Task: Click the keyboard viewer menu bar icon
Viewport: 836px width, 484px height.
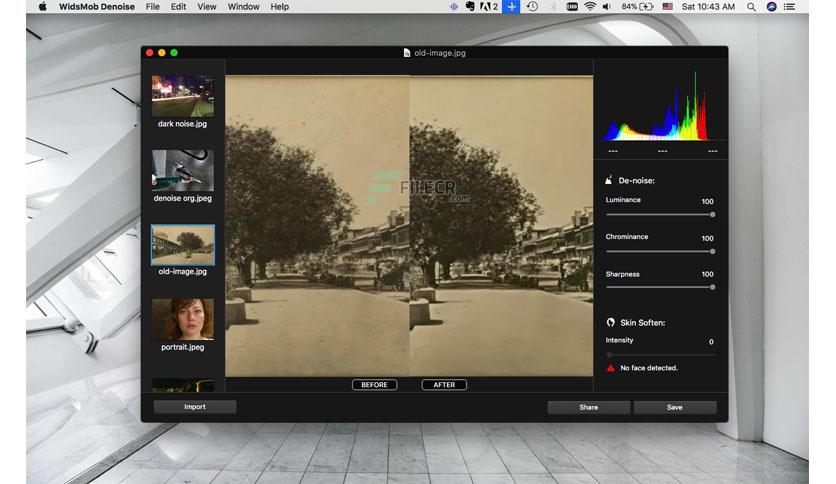Action: coord(572,6)
